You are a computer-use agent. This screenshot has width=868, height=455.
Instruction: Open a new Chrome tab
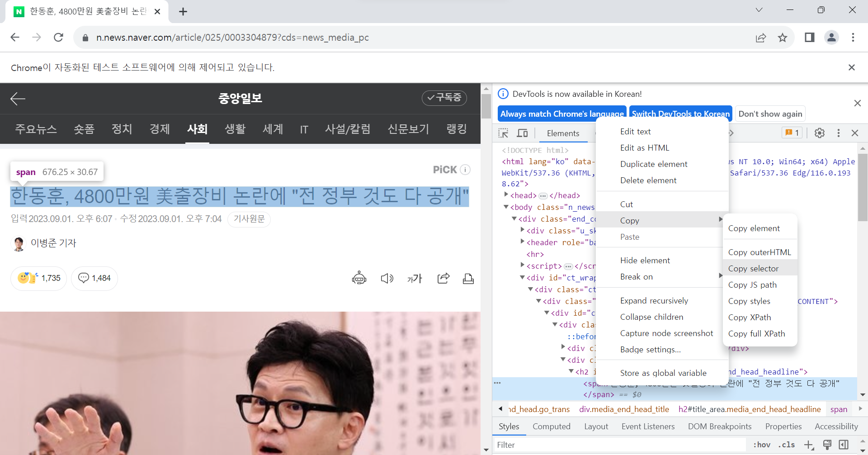point(183,12)
